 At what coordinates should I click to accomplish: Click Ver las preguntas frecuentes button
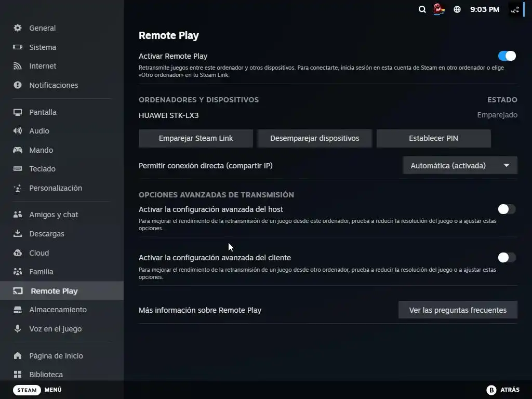click(458, 310)
